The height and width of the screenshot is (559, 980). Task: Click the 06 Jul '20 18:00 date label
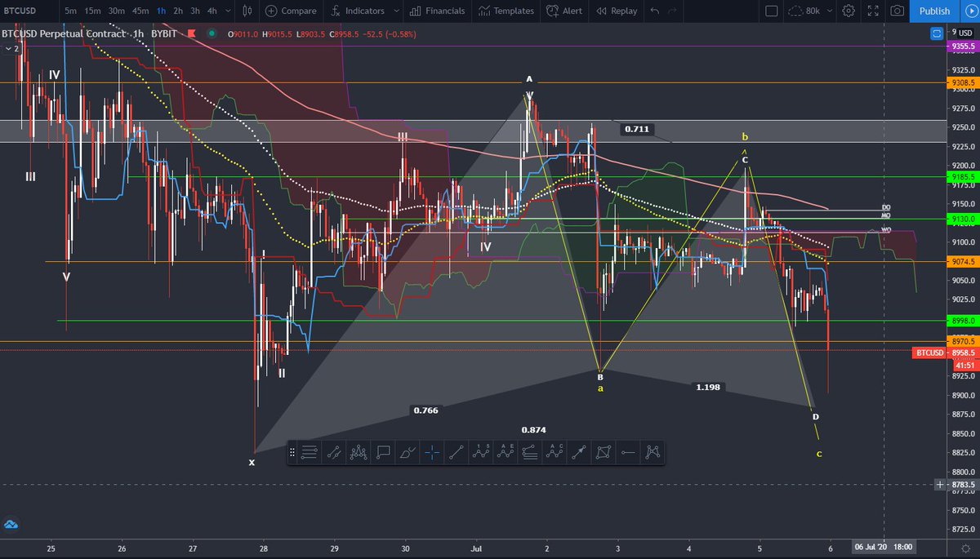click(x=884, y=546)
